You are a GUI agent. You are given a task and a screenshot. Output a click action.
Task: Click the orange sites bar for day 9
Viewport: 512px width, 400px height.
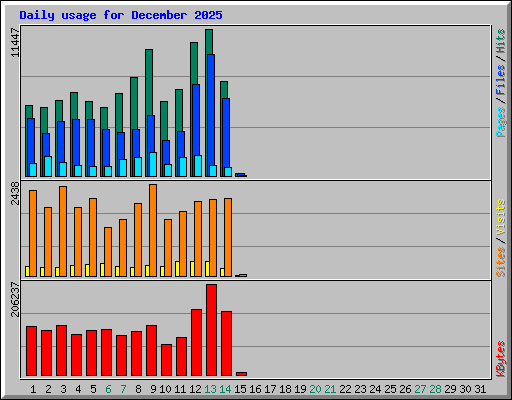[x=153, y=230]
